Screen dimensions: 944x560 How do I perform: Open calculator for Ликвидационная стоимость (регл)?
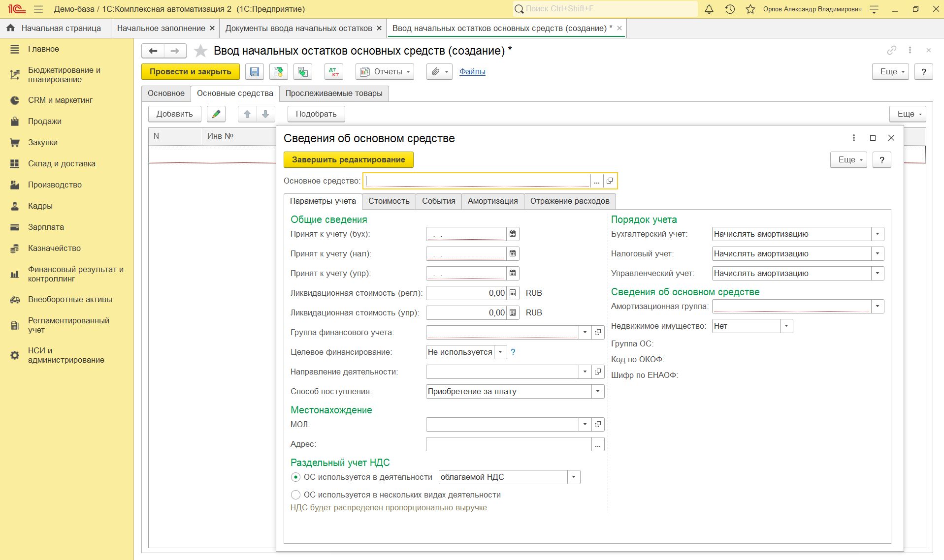(513, 293)
